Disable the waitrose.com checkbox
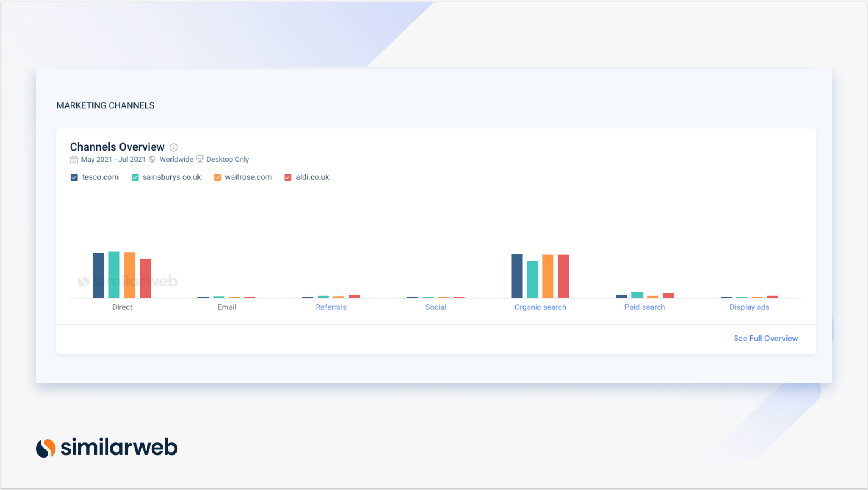 click(218, 177)
